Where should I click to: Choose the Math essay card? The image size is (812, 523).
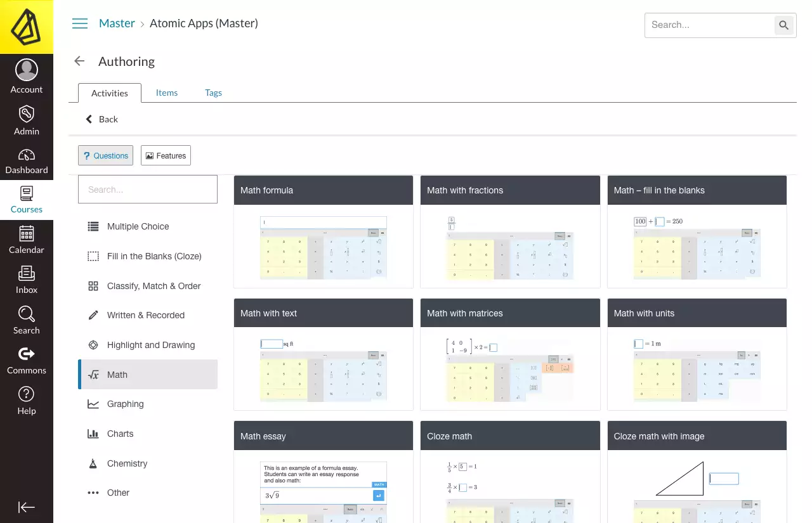coord(324,472)
